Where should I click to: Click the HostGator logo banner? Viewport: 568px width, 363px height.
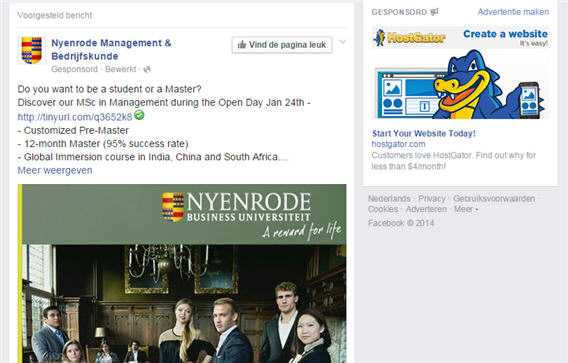(x=410, y=37)
